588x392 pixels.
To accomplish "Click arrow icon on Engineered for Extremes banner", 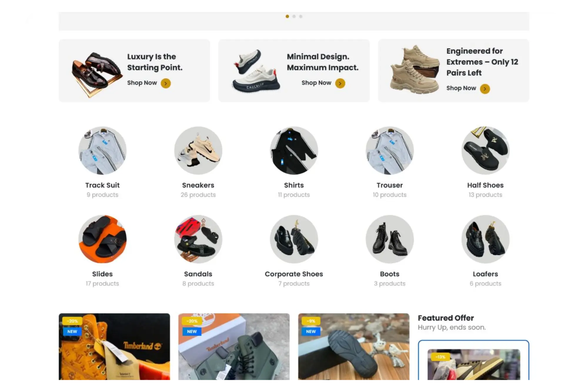I will (485, 89).
